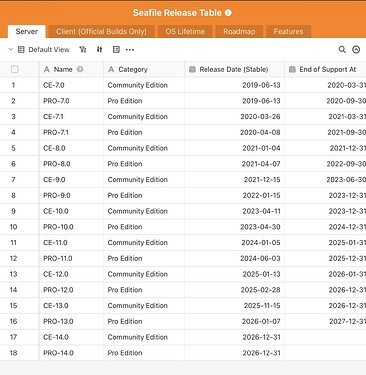Click release date 2023-04-11
This screenshot has height=375, width=366.
click(x=261, y=211)
